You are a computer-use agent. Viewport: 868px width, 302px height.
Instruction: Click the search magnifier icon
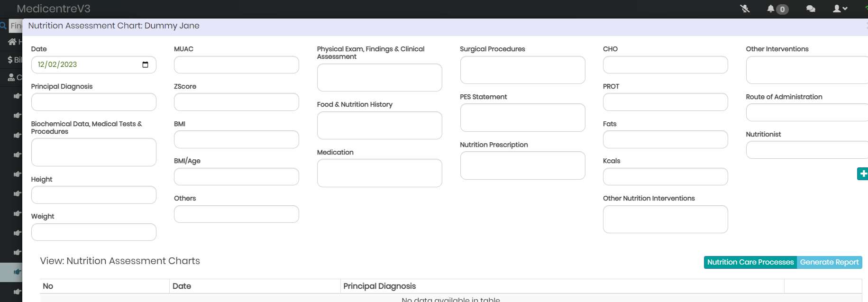coord(3,26)
